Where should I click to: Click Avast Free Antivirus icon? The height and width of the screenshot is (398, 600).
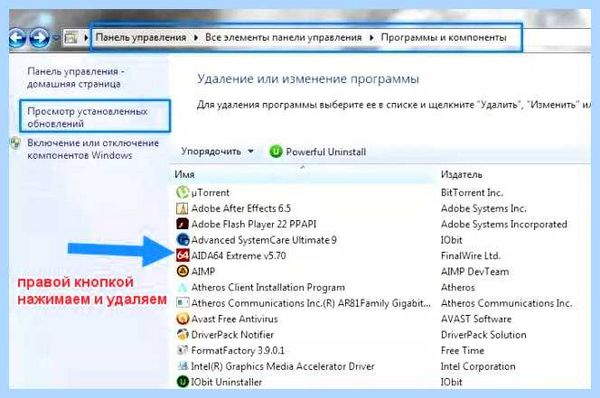point(183,318)
